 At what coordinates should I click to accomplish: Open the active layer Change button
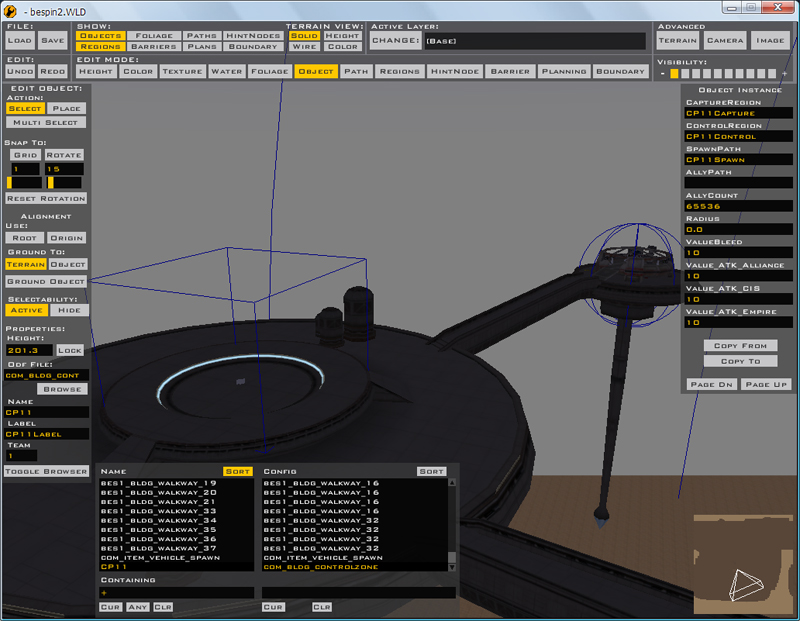395,40
